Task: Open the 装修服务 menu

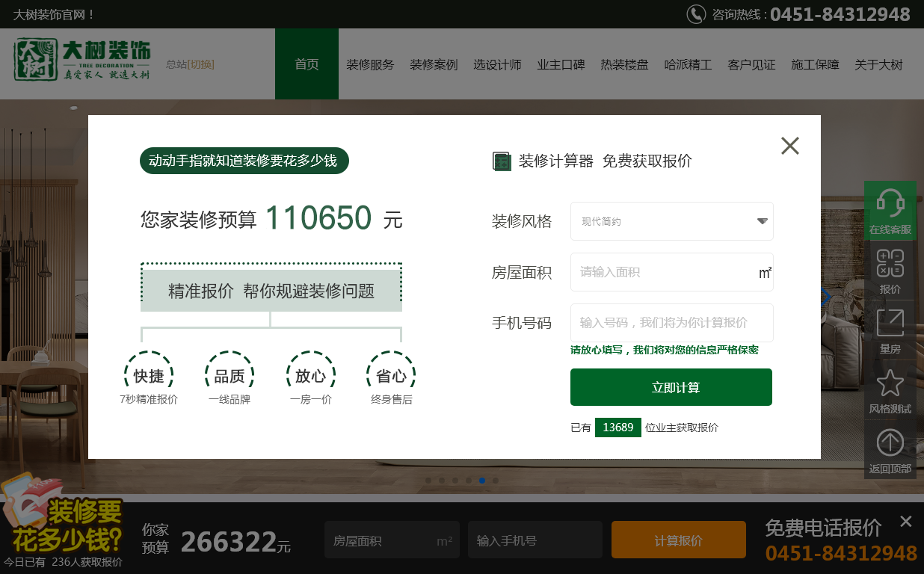Action: click(370, 65)
